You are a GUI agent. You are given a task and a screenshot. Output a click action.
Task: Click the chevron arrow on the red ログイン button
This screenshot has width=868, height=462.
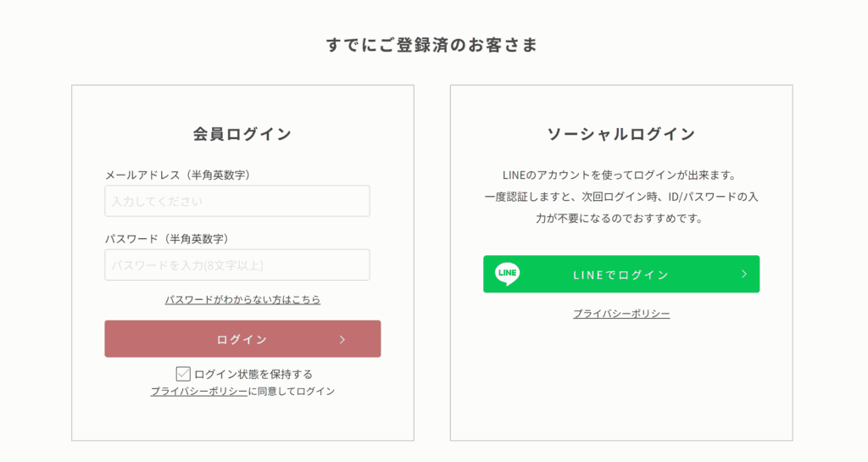tap(342, 339)
